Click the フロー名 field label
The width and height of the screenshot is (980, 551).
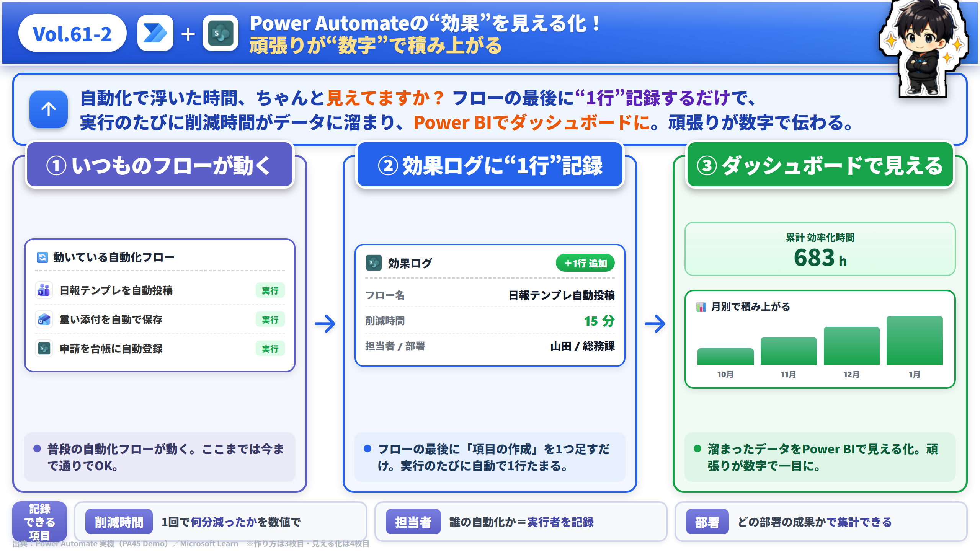(385, 295)
